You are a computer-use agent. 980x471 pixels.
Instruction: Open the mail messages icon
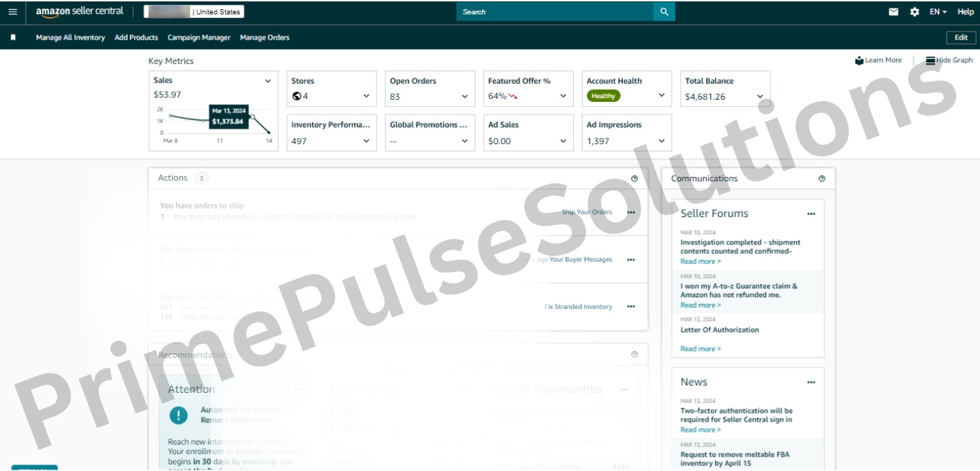(894, 11)
